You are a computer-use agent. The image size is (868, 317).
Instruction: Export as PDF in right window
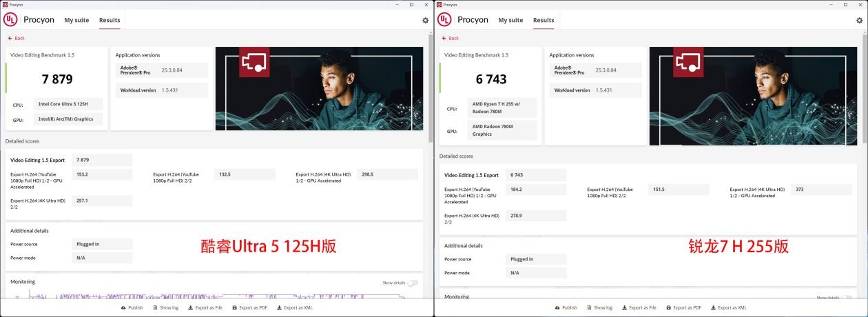pos(684,307)
